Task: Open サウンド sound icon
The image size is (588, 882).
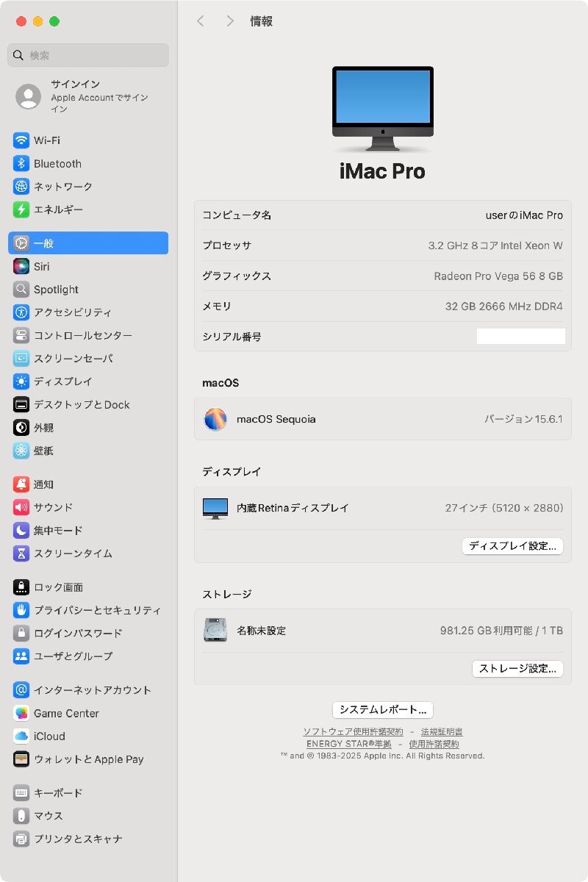Action: pos(21,507)
